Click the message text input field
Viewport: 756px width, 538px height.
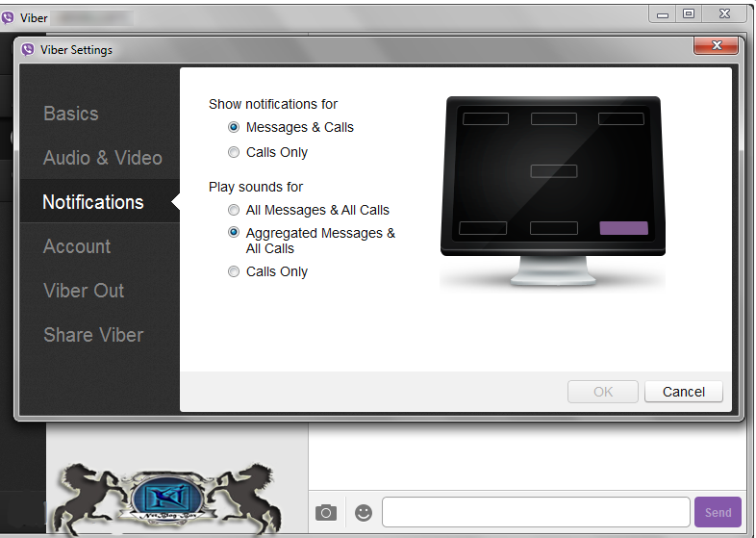pos(536,512)
